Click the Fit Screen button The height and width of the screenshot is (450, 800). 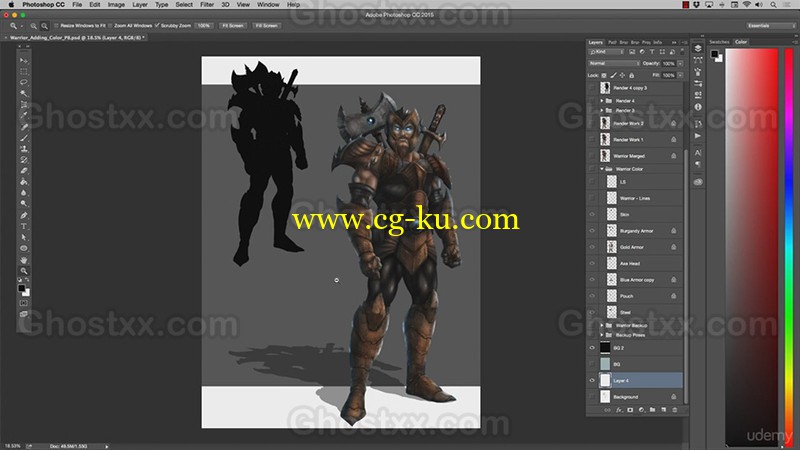coord(233,26)
